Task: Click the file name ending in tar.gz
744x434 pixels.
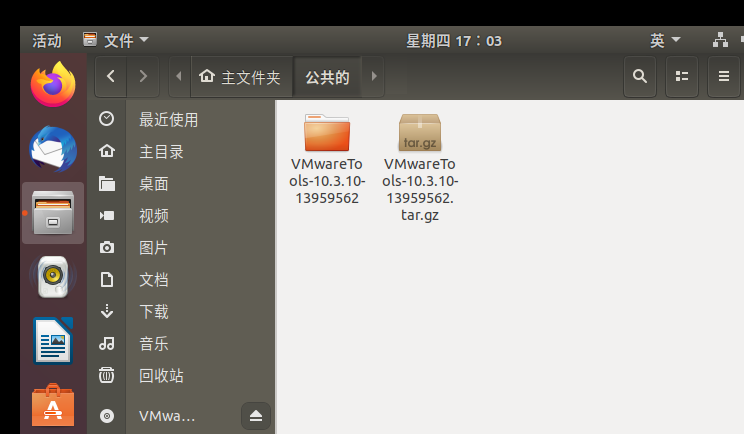Action: coord(420,189)
